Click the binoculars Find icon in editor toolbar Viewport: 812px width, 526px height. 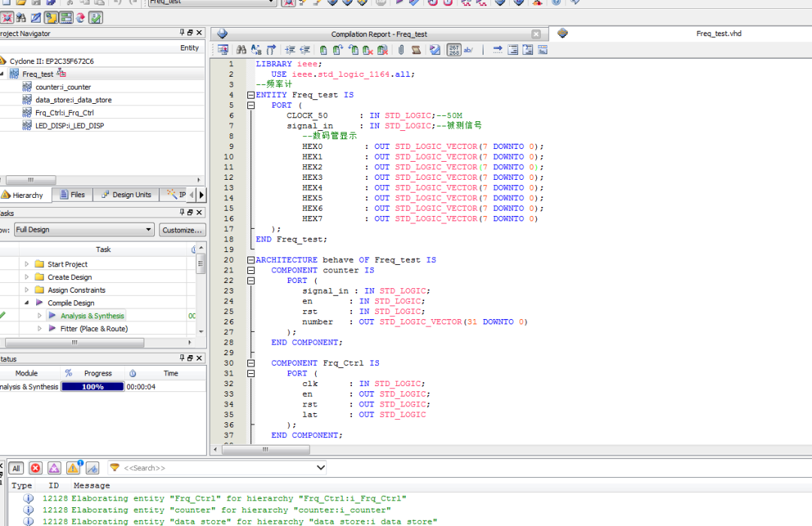241,50
